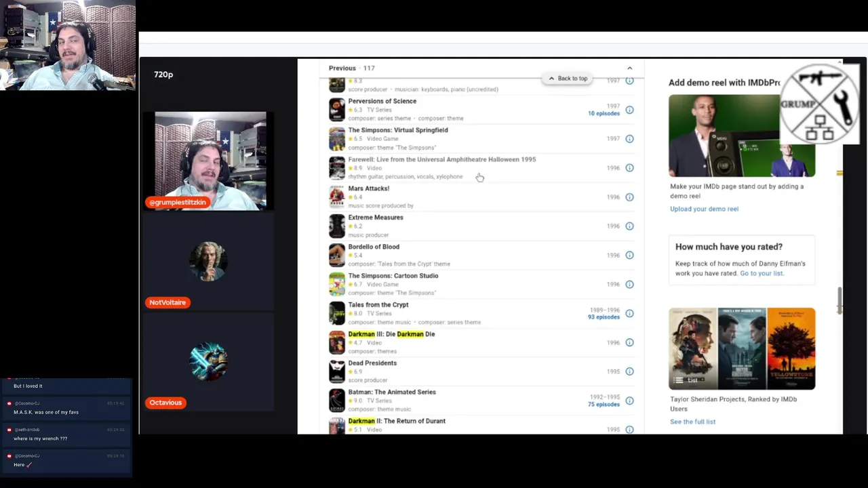The image size is (868, 488).
Task: Select the Octavious participant avatar
Action: (209, 361)
